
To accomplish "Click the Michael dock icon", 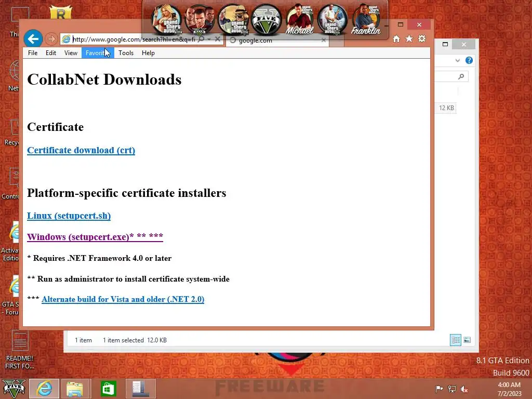I will tap(299, 19).
